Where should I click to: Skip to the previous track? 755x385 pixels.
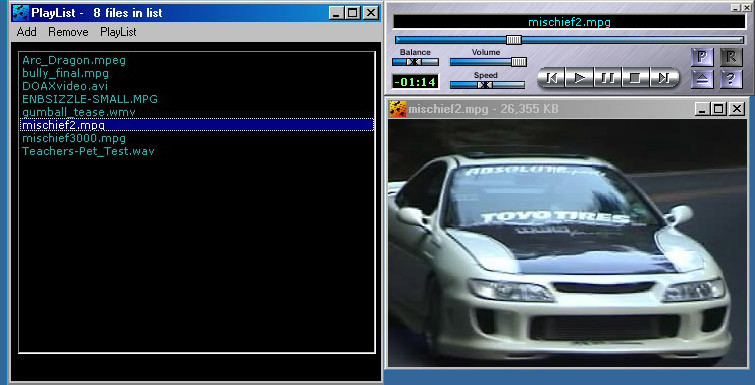point(552,77)
